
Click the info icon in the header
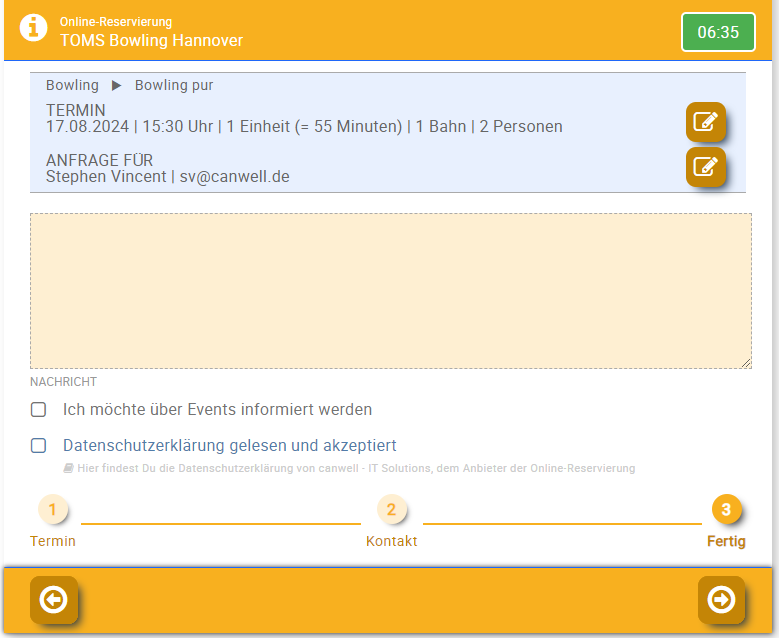point(33,29)
